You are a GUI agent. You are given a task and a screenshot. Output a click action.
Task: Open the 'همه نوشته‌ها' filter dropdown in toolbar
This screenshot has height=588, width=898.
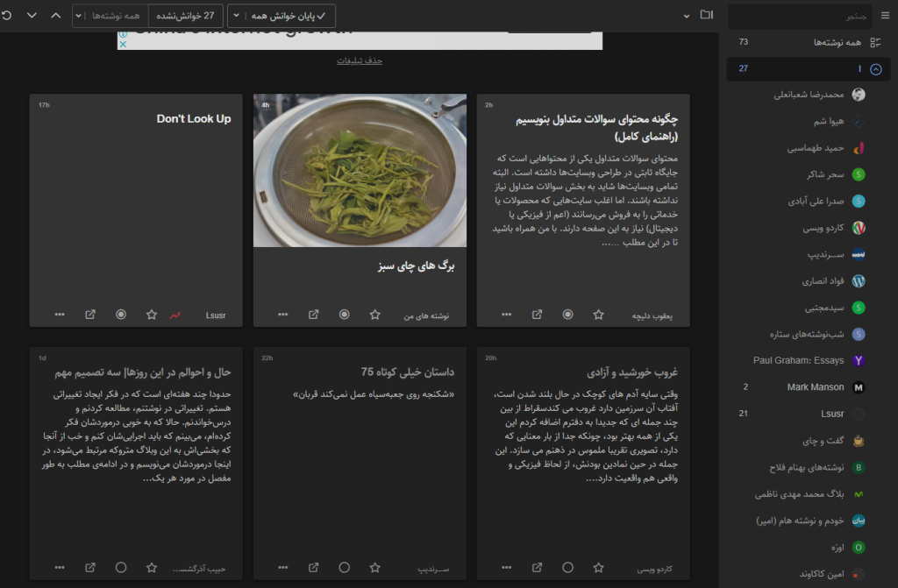(x=110, y=16)
